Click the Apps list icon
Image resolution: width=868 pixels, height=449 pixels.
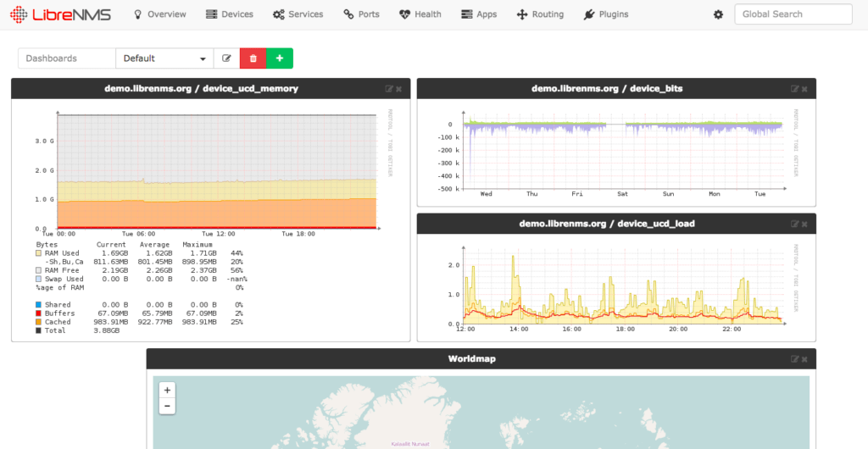pyautogui.click(x=467, y=14)
